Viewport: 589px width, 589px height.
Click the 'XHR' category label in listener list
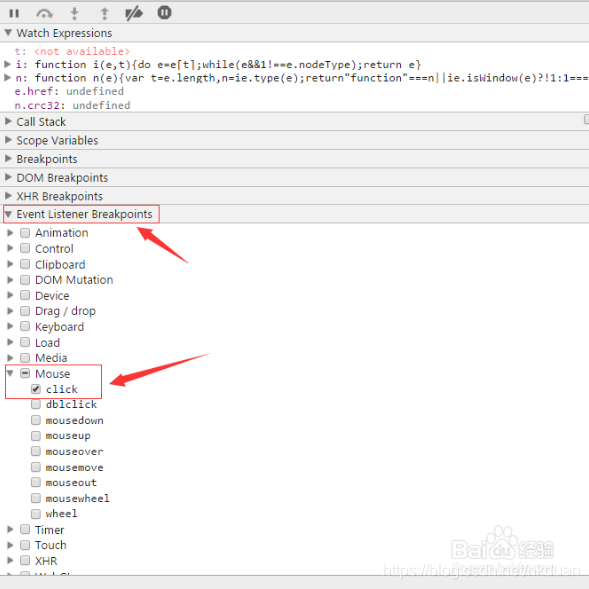(46, 561)
